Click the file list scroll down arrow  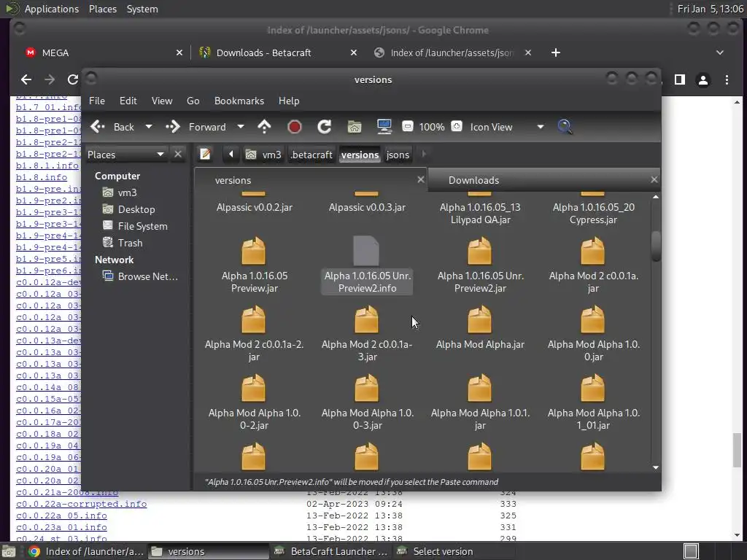656,467
